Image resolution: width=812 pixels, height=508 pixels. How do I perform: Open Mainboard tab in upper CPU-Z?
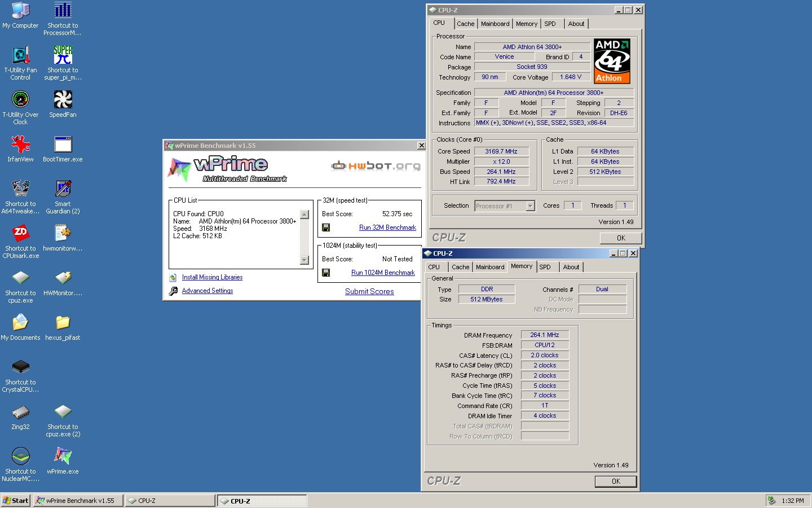tap(495, 24)
